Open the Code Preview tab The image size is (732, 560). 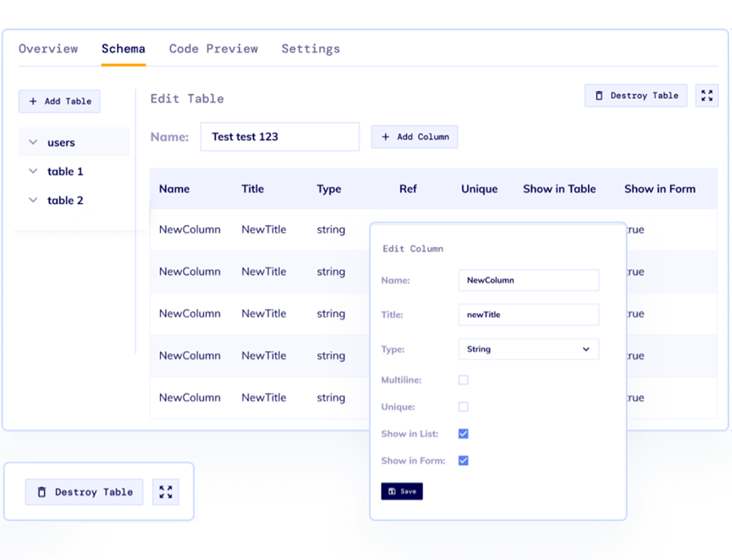click(x=213, y=49)
